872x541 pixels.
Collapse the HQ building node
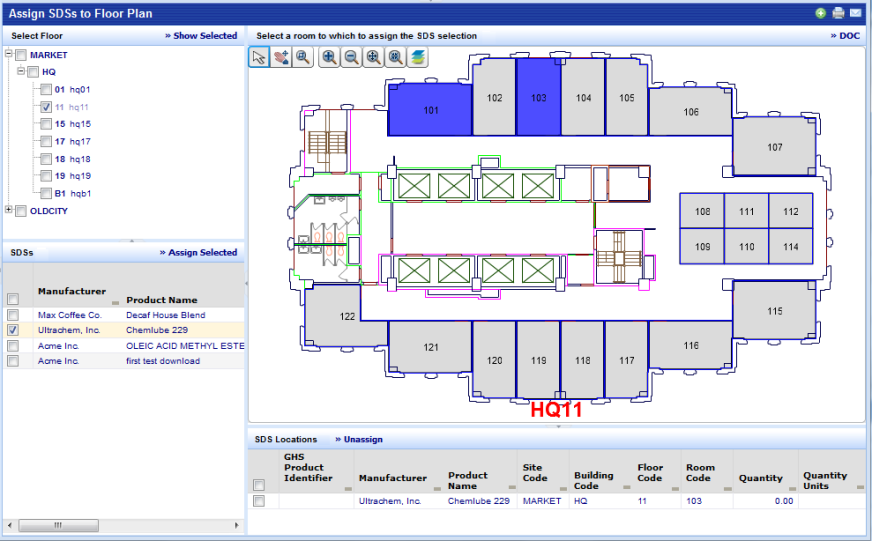(x=21, y=72)
